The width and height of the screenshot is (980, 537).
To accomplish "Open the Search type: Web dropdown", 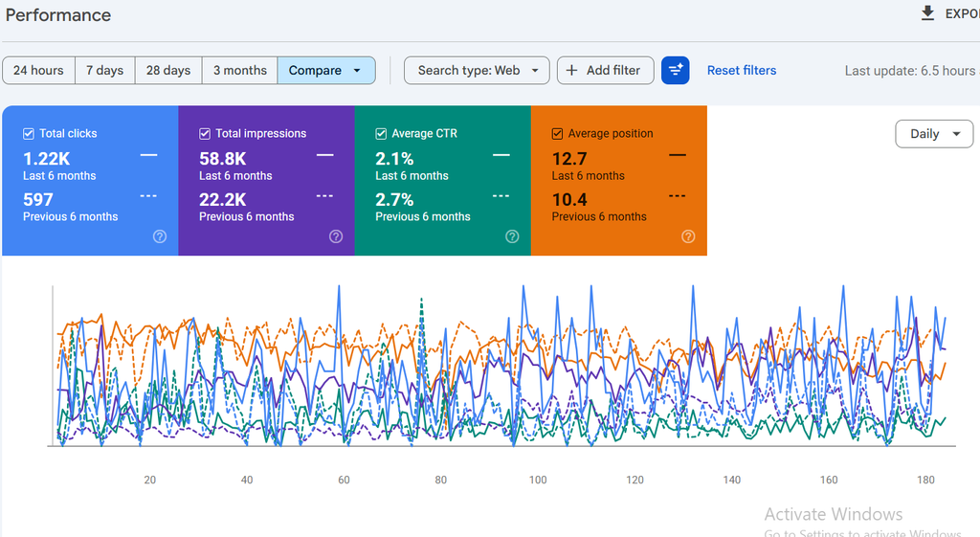I will pyautogui.click(x=477, y=70).
